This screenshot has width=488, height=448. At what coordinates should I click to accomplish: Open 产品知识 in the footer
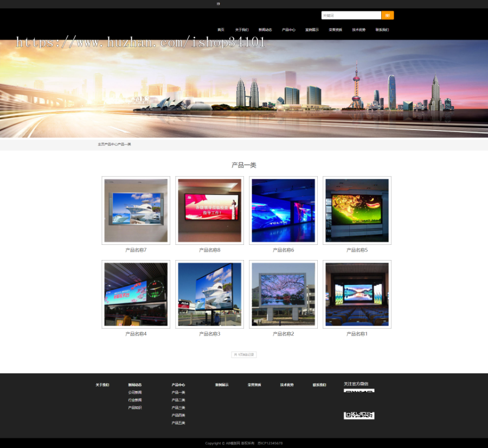135,407
